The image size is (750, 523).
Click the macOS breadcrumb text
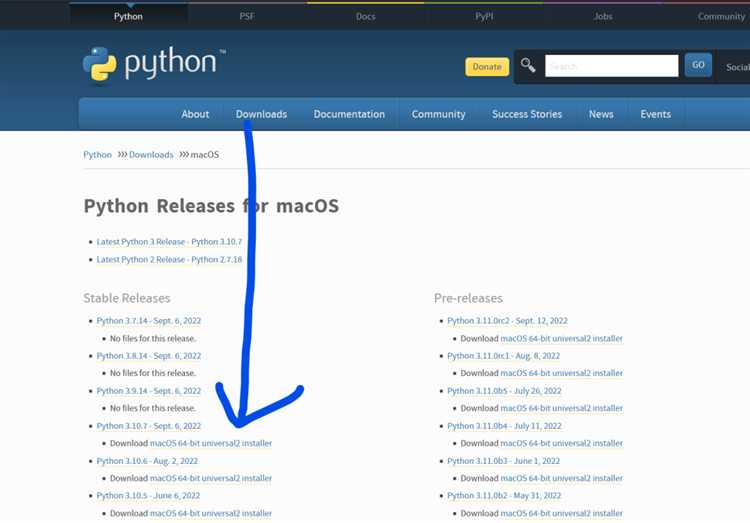click(205, 155)
